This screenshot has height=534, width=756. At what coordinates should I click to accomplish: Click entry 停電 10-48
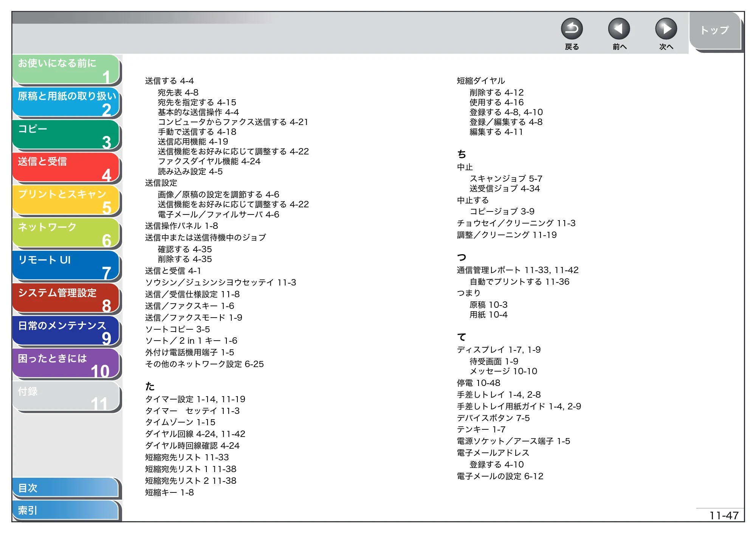coord(479,383)
